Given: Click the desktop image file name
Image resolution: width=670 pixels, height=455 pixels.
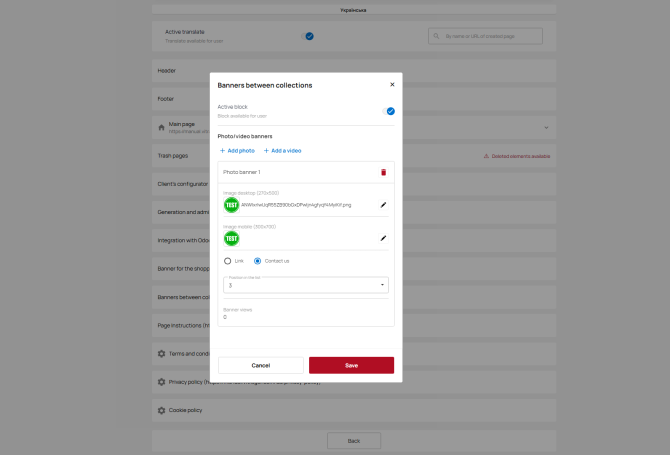Looking at the screenshot, I should (296, 205).
